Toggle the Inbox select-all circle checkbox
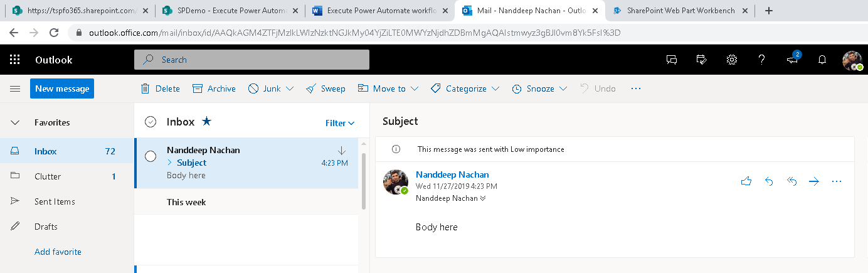 151,122
